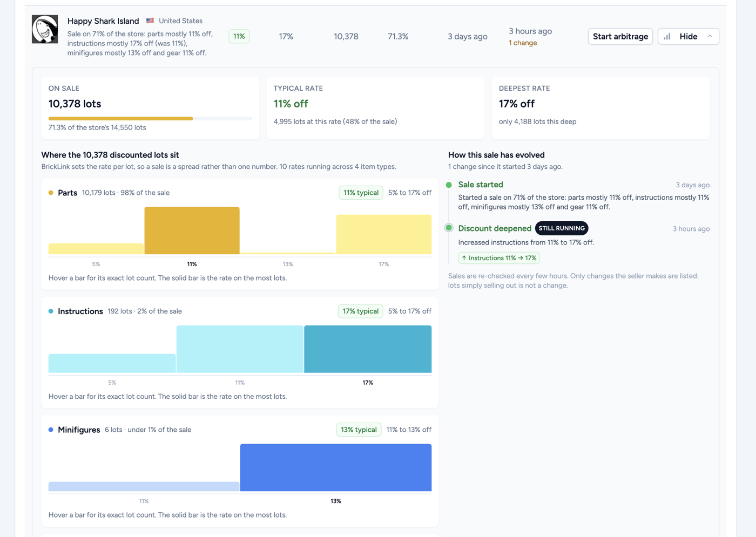The image size is (756, 537).
Task: Click the Minifigures '11% to 13% off' range
Action: click(x=409, y=430)
